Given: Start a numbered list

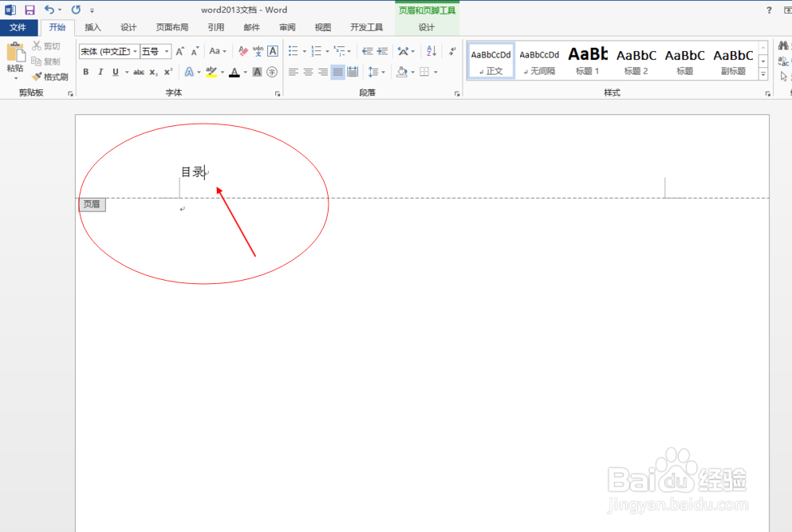Looking at the screenshot, I should tap(316, 51).
